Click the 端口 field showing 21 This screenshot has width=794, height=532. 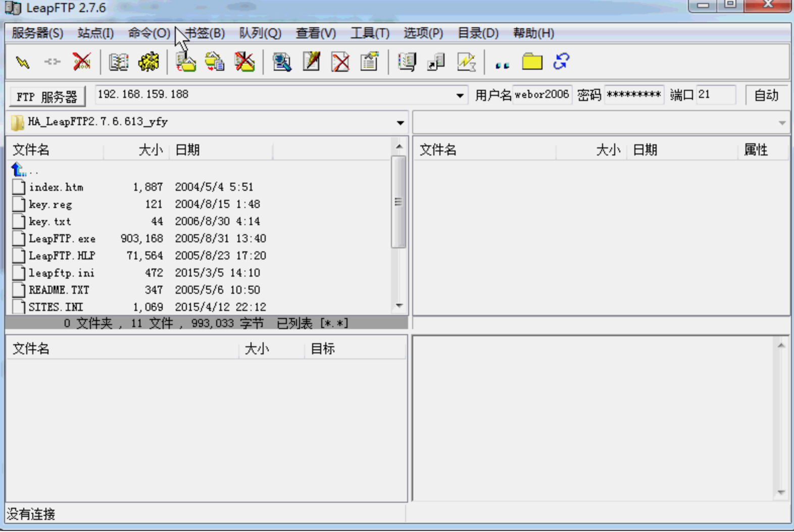pos(716,94)
